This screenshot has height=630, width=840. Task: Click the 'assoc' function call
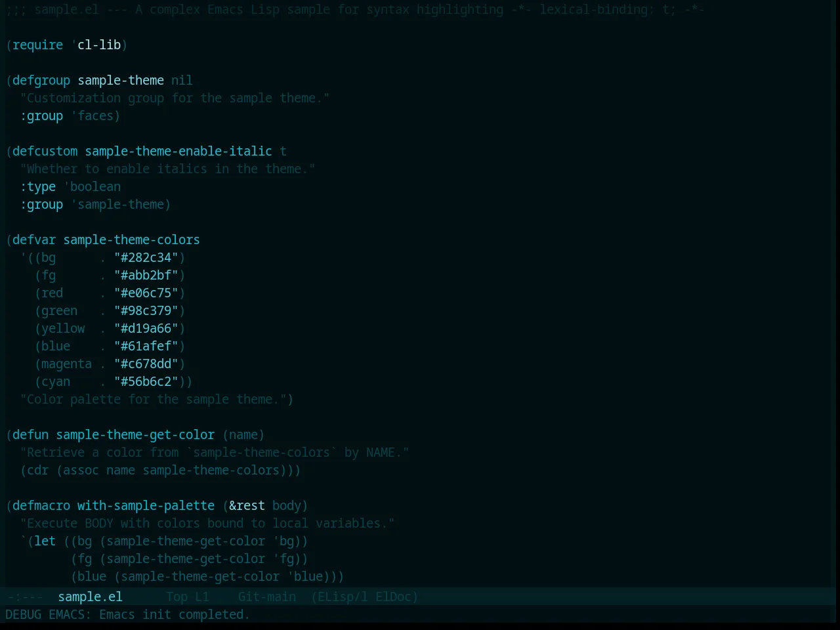pyautogui.click(x=81, y=470)
